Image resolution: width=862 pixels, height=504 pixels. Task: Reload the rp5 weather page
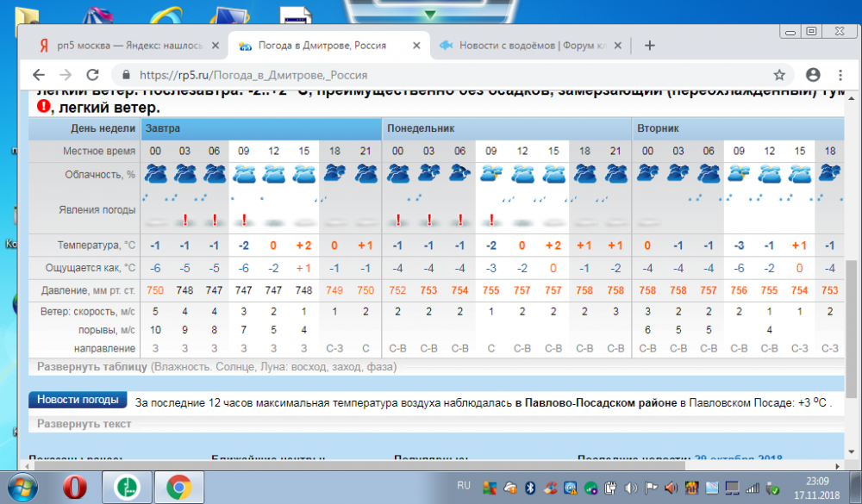93,75
